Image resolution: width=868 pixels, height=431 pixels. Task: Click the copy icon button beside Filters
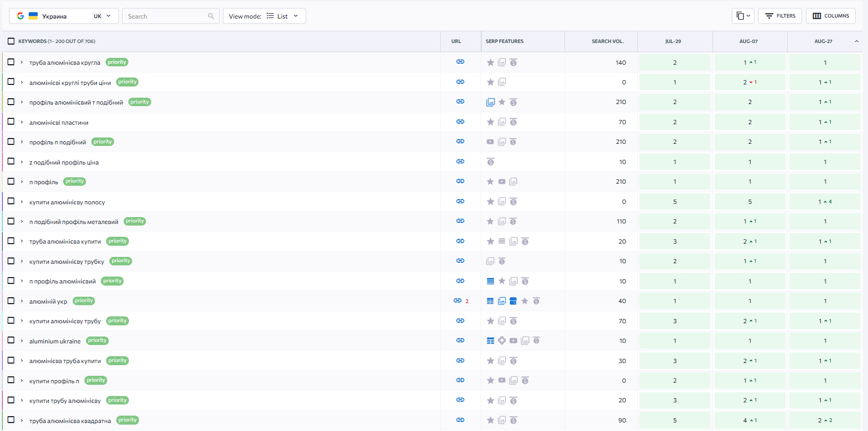click(x=742, y=16)
